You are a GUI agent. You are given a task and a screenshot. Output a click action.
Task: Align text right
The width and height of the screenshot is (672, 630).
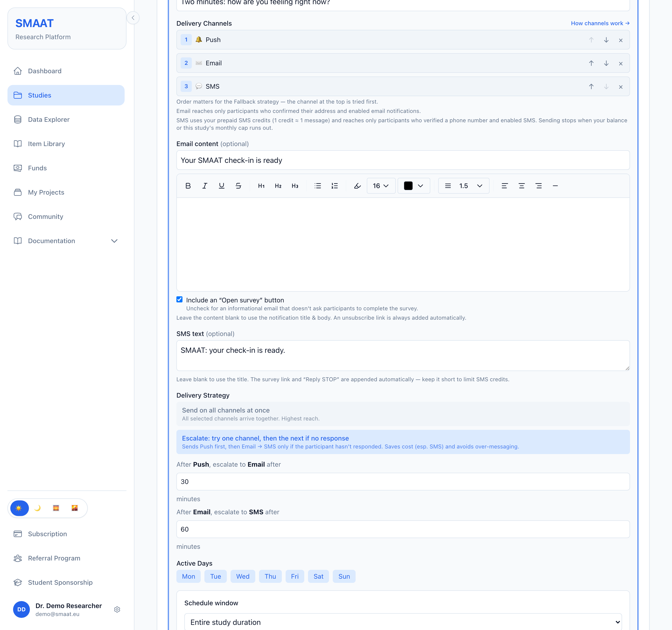539,186
